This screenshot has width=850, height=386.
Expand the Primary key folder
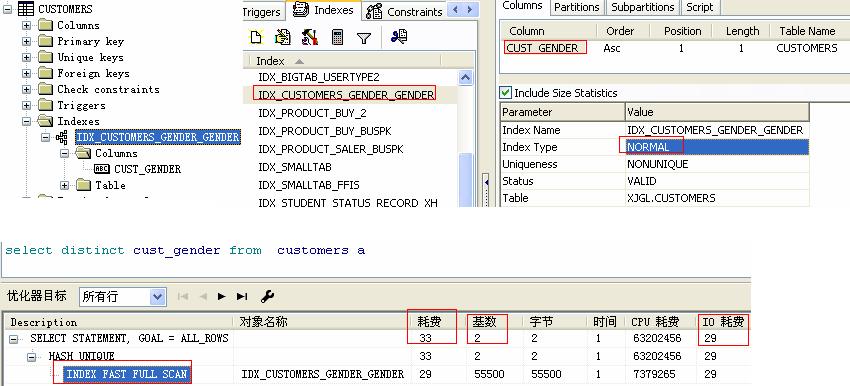(26, 41)
